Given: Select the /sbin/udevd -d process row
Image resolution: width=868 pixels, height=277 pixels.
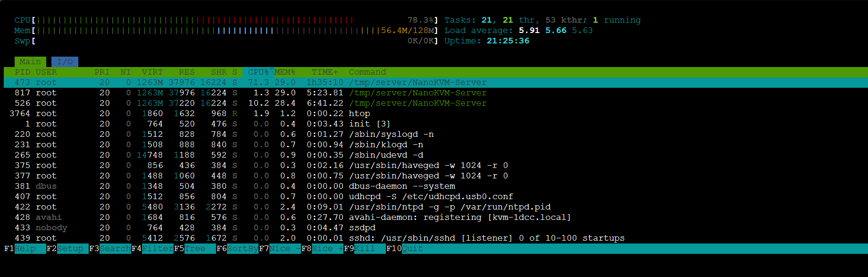Looking at the screenshot, I should pos(436,155).
